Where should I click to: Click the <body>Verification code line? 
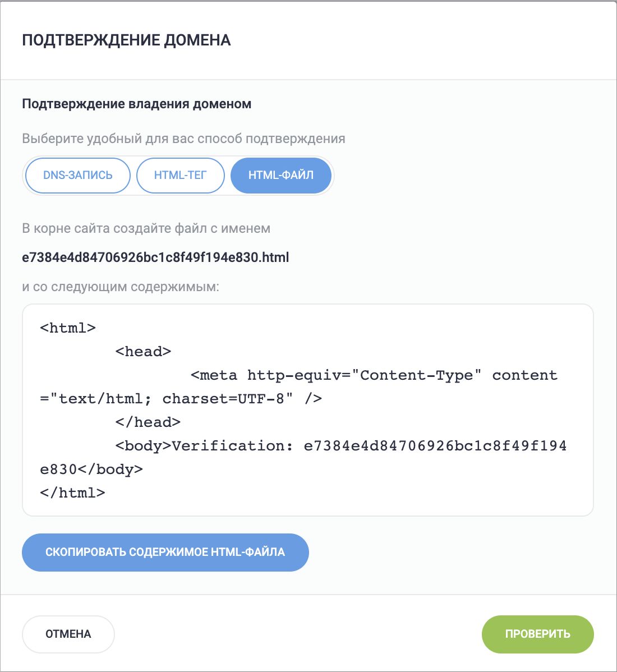click(x=340, y=446)
